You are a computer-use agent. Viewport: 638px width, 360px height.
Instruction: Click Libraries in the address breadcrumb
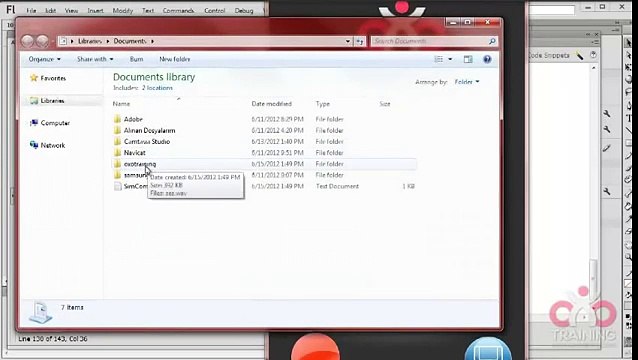pyautogui.click(x=90, y=41)
